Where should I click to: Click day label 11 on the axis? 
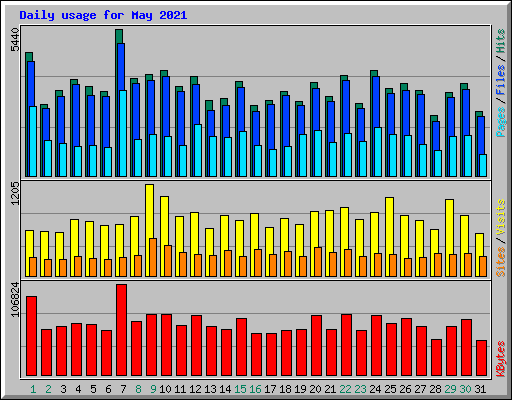[x=180, y=389]
